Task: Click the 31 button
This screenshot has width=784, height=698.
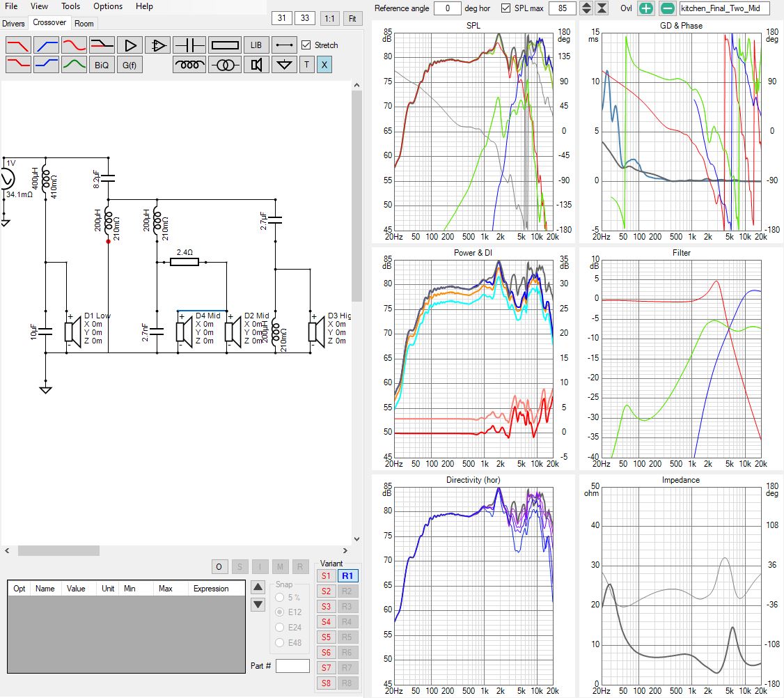Action: (x=282, y=18)
